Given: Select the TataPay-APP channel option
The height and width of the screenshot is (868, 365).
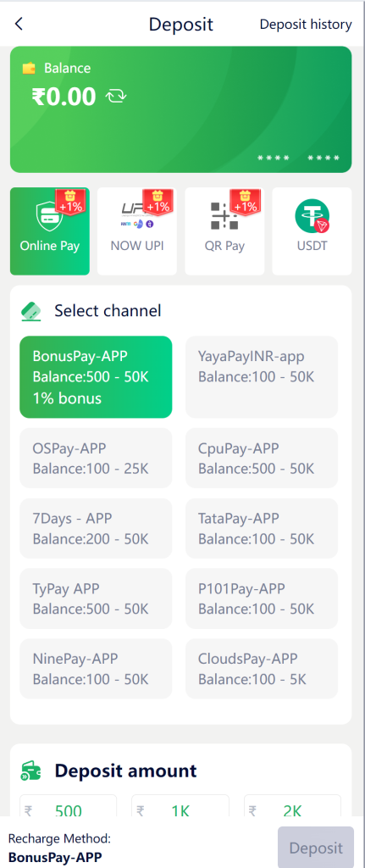Looking at the screenshot, I should (262, 529).
